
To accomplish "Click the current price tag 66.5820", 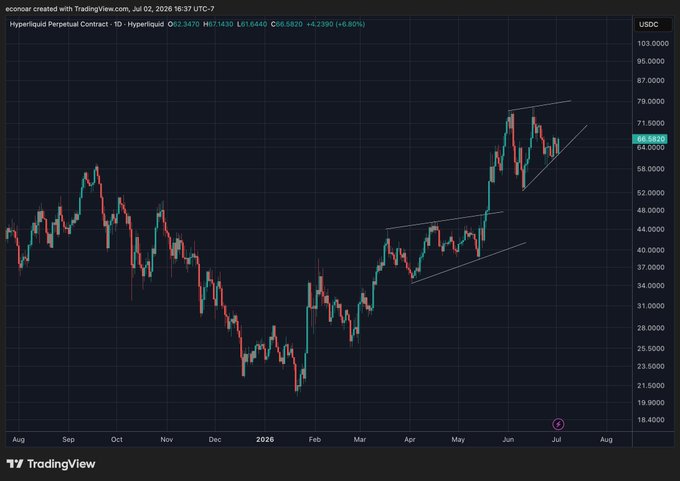I will pyautogui.click(x=650, y=139).
